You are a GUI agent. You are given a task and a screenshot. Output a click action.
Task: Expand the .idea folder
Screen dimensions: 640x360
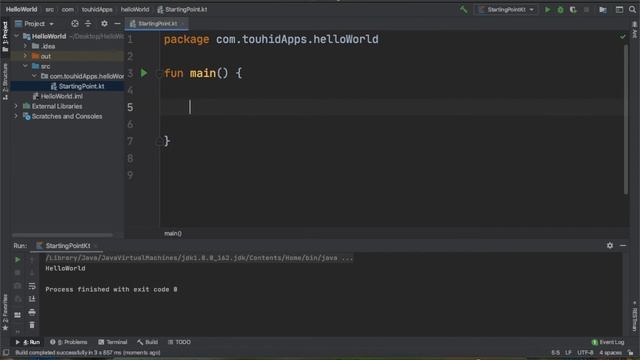tap(25, 46)
